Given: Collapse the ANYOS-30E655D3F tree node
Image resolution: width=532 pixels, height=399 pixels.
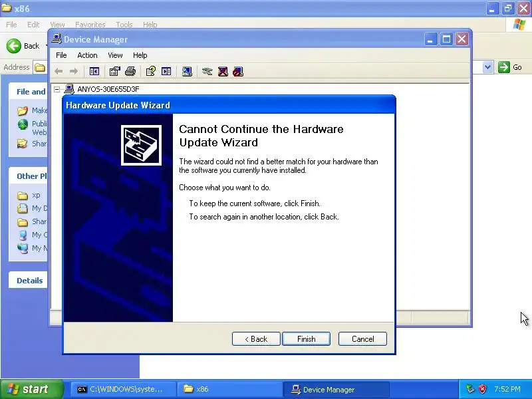Looking at the screenshot, I should [x=57, y=89].
